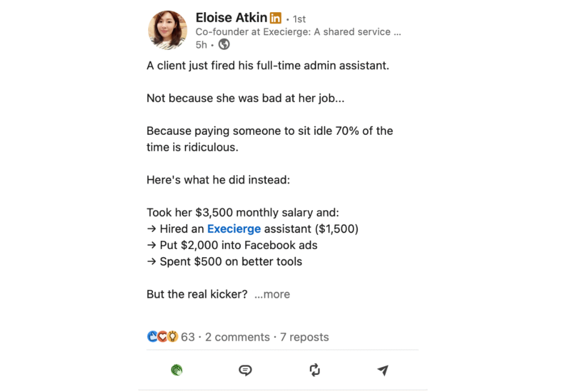566x392 pixels.
Task: Expand the post with …more
Action: pyautogui.click(x=272, y=294)
